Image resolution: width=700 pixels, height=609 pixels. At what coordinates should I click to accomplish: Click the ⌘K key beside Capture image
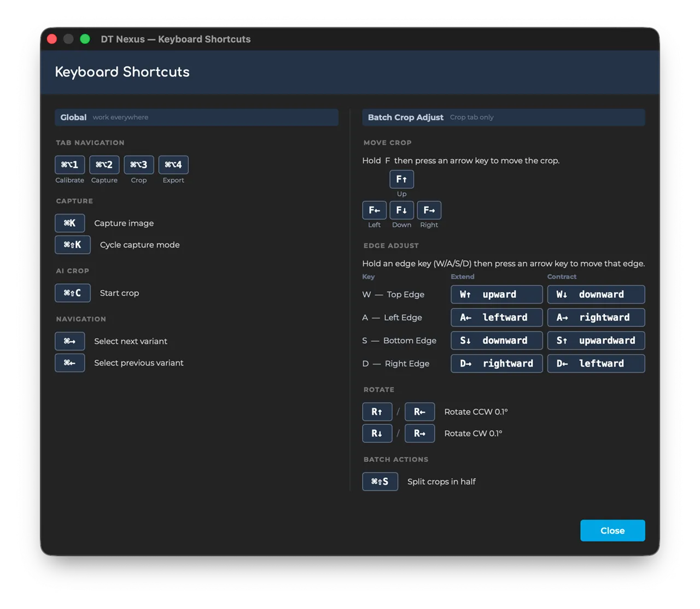(x=70, y=223)
